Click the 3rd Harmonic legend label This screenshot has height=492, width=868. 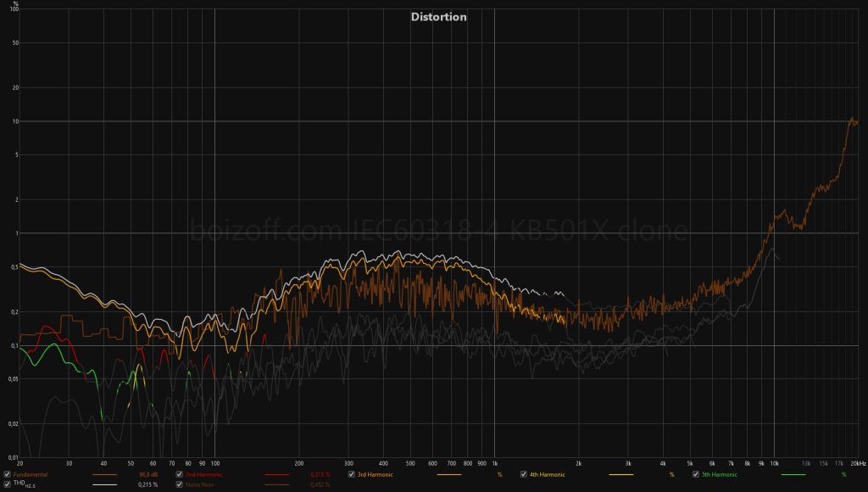coord(376,475)
